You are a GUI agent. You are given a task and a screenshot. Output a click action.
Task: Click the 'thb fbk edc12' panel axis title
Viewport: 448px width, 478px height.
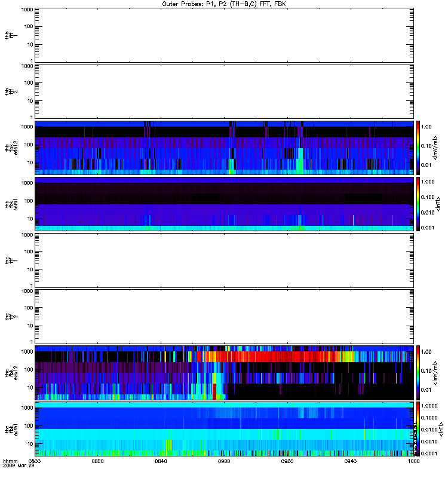(11, 148)
